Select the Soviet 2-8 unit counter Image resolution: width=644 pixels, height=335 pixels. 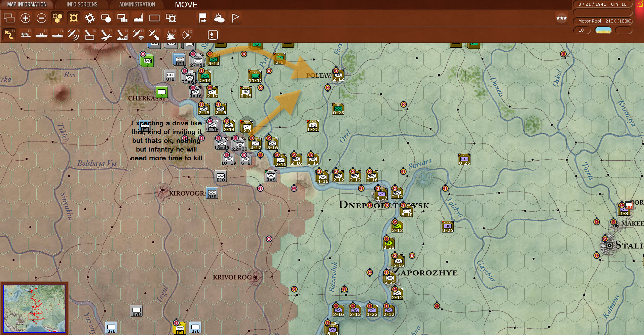coord(247,126)
